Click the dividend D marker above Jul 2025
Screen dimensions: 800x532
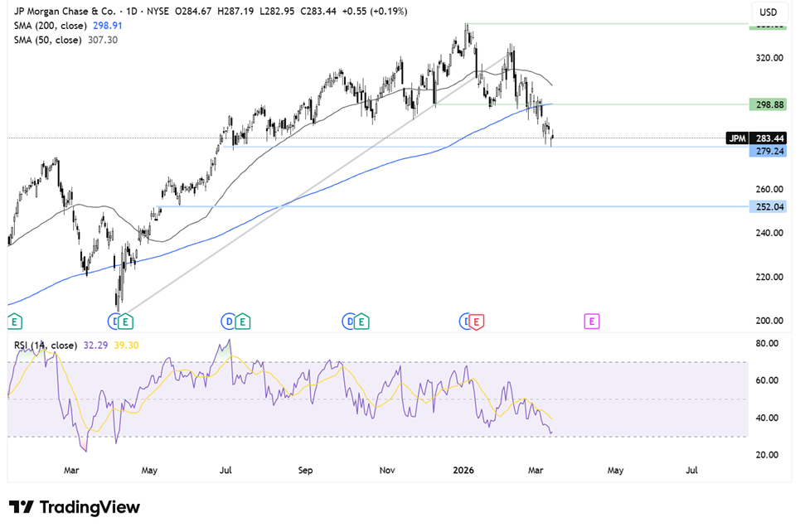228,322
